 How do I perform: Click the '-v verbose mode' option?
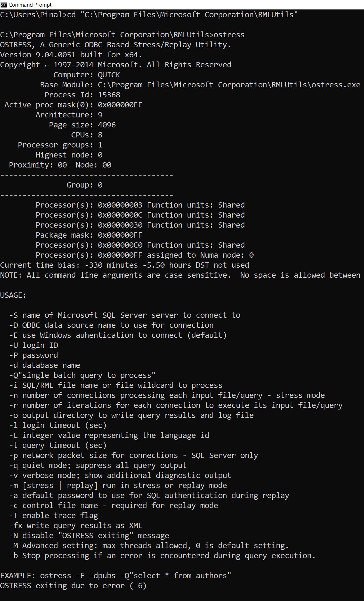(x=120, y=476)
